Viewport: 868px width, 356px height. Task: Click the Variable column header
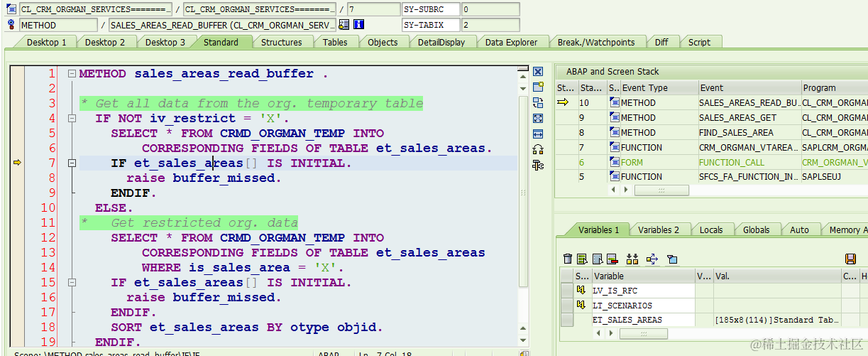click(x=642, y=276)
